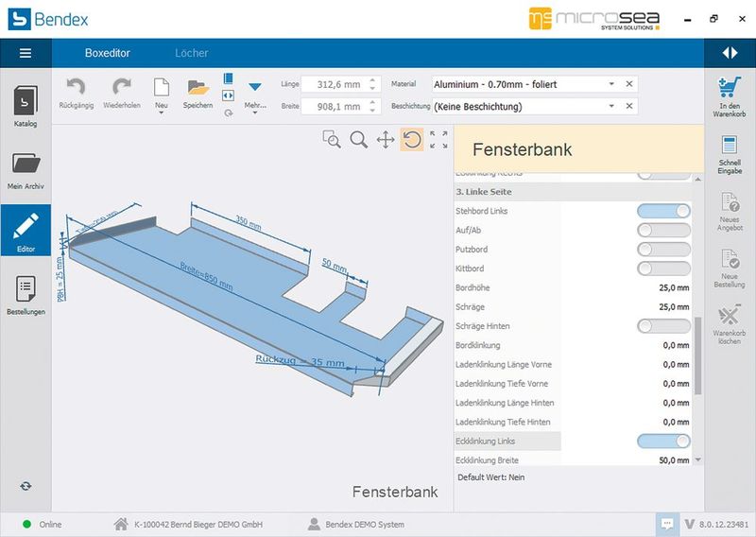Select the Editor sidebar item
Image resolution: width=756 pixels, height=537 pixels.
[x=26, y=230]
